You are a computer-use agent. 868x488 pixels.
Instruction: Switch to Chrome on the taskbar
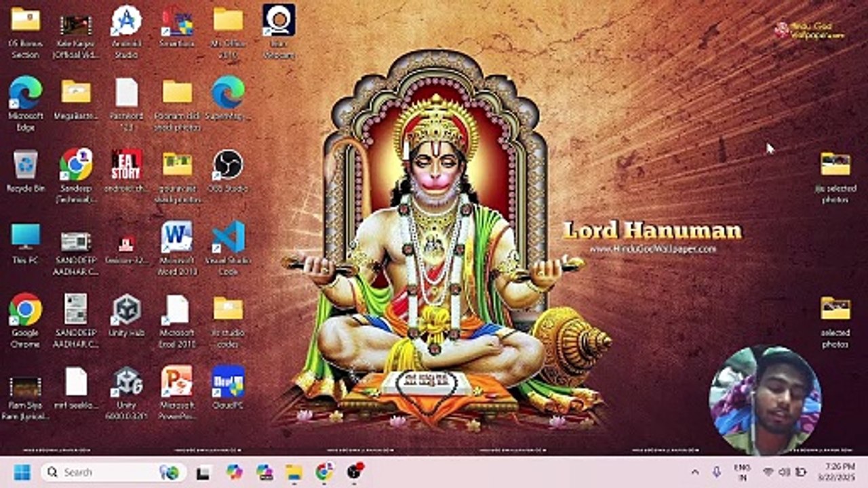325,472
